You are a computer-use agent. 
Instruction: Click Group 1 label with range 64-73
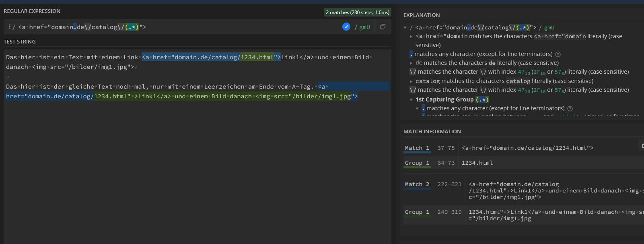coord(417,163)
